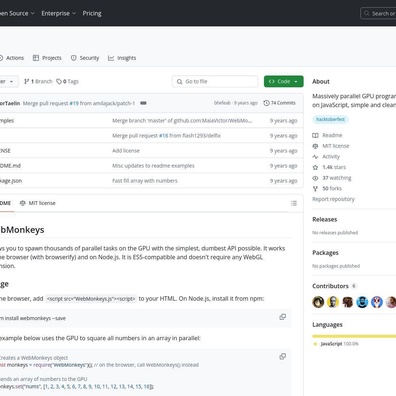This screenshot has height=396, width=396.
Task: Click the Security shield icon
Action: pyautogui.click(x=74, y=58)
